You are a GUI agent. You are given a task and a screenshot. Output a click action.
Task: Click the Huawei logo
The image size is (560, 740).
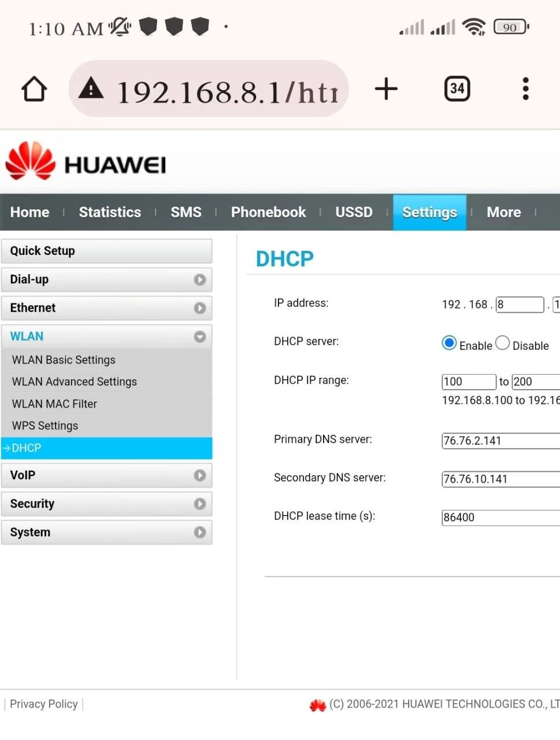click(x=86, y=161)
